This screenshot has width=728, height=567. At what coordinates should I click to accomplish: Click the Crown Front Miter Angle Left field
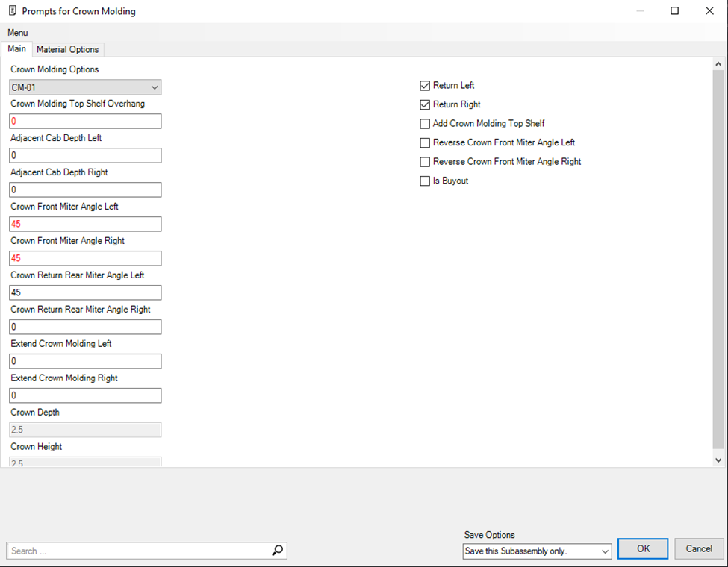click(x=86, y=224)
